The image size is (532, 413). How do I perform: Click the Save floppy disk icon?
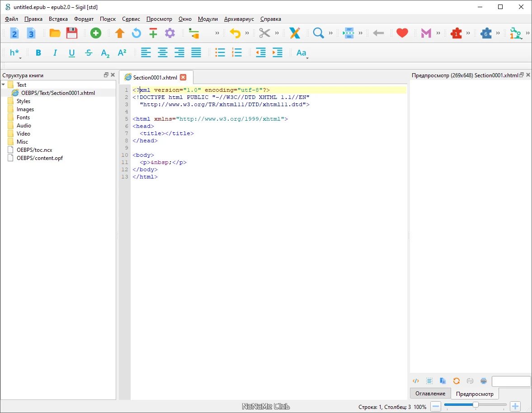tap(72, 33)
